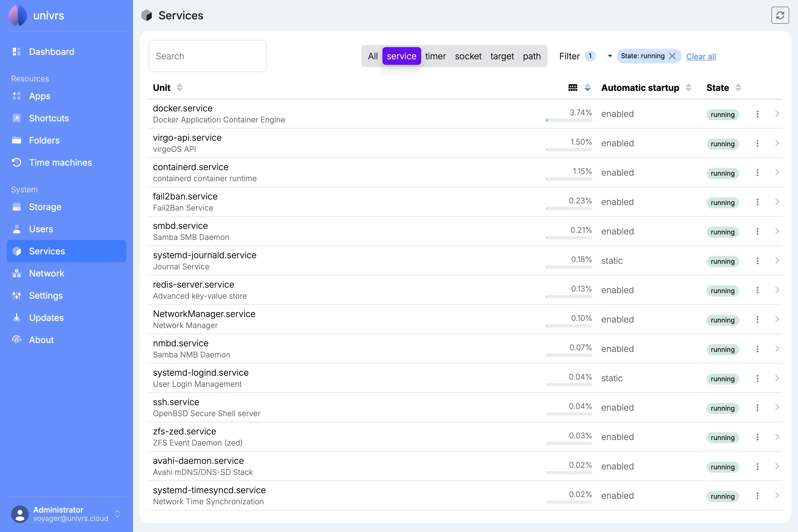Open Shortcuts section

(x=66, y=118)
